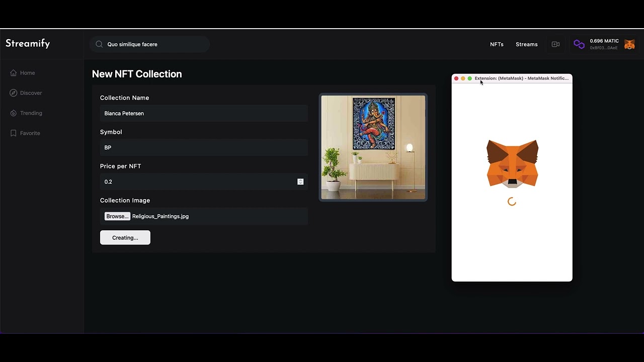Viewport: 644px width, 362px height.
Task: Adjust price with the number stepper arrows
Action: 300,182
